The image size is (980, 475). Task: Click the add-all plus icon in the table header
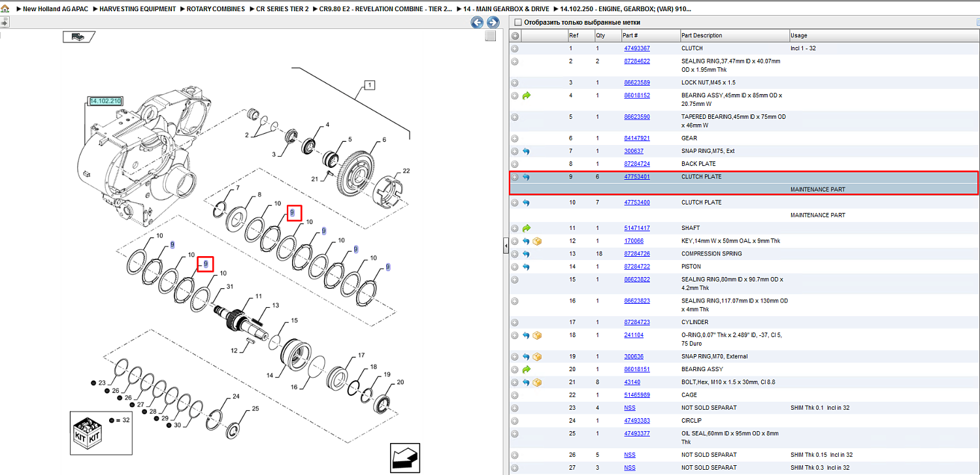tap(515, 35)
